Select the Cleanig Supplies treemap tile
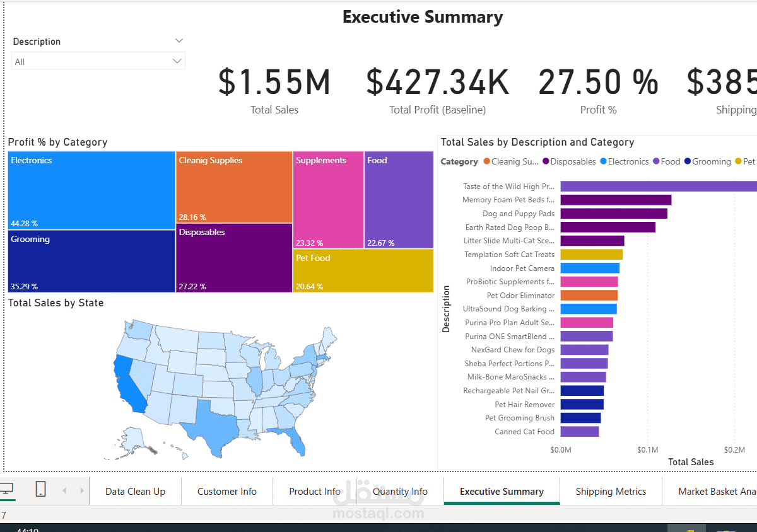The height and width of the screenshot is (532, 757). pos(234,187)
